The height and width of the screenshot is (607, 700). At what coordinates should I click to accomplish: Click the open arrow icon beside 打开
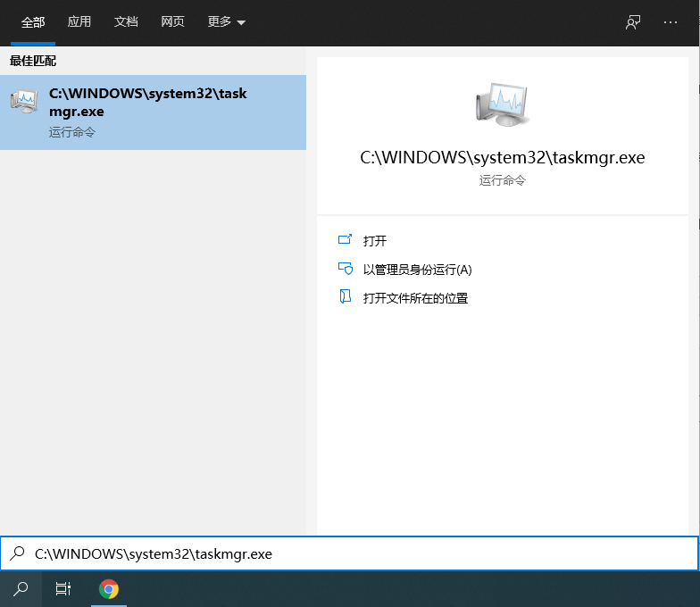point(345,239)
